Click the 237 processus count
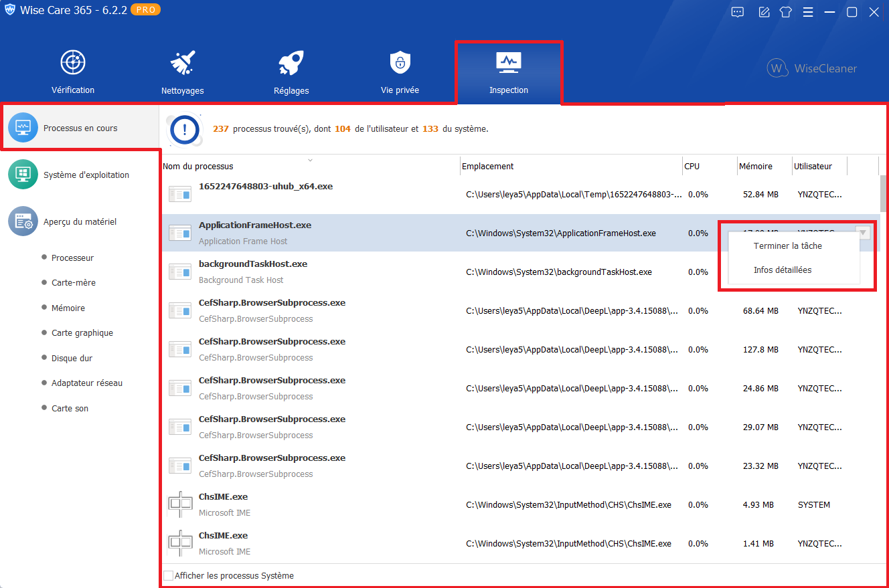The width and height of the screenshot is (889, 588). tap(221, 128)
